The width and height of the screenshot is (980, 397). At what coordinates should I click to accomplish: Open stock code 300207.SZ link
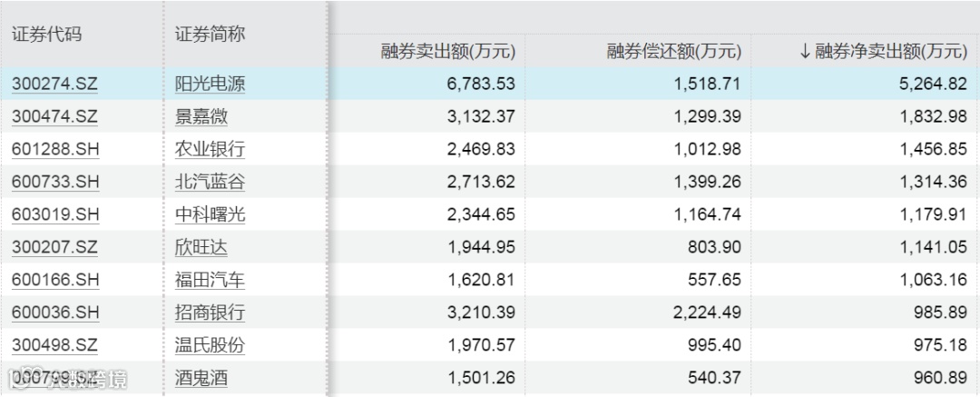(x=55, y=247)
